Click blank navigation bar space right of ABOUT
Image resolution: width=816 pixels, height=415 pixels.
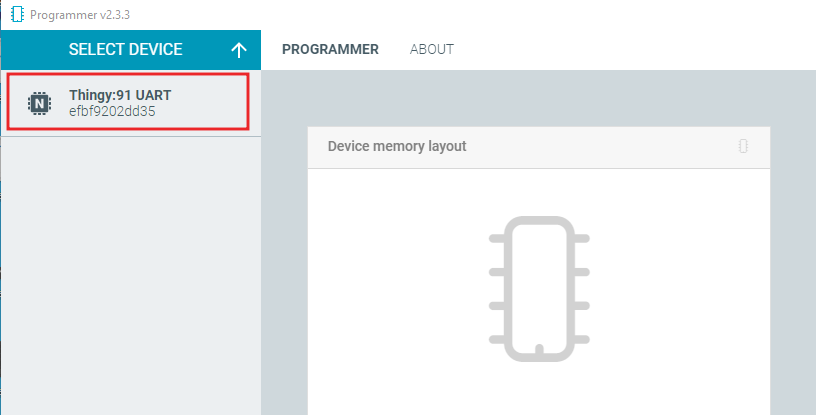point(635,49)
